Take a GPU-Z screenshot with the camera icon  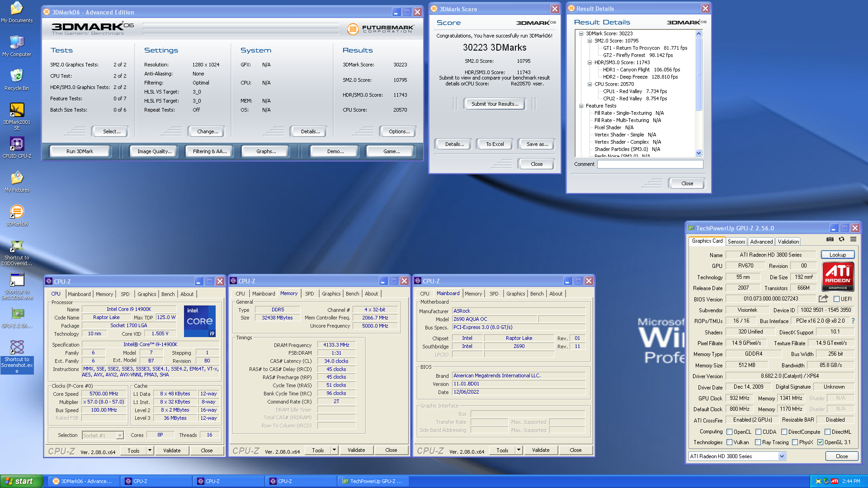coord(830,239)
